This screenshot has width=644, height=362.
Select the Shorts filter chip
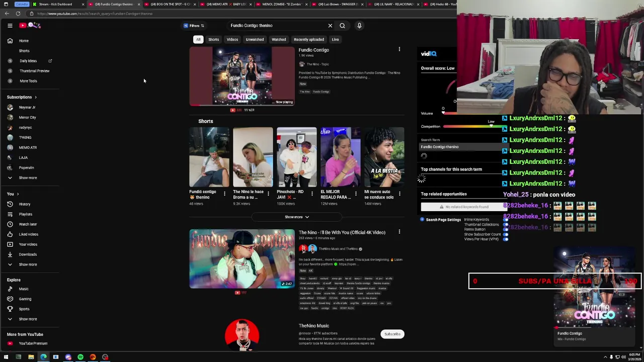click(x=213, y=39)
